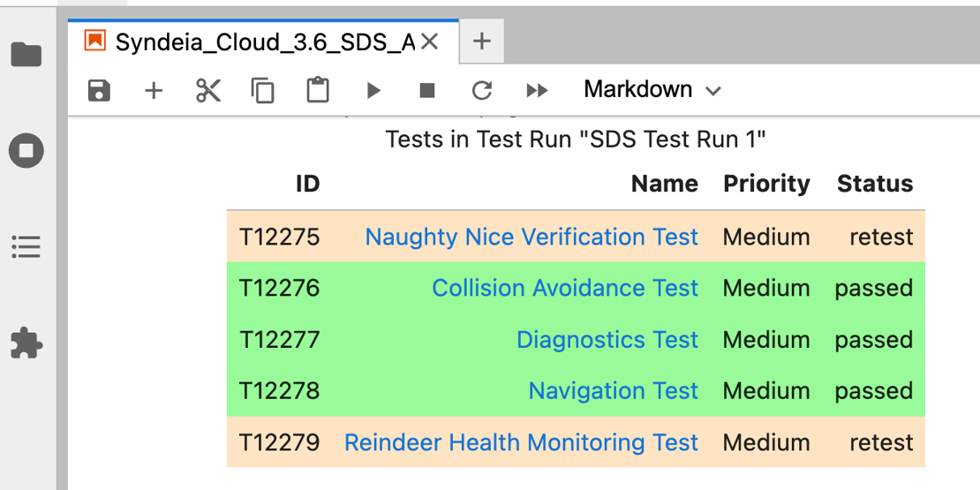This screenshot has height=490, width=980.
Task: Paste cells with the clipboard icon
Action: click(x=318, y=90)
